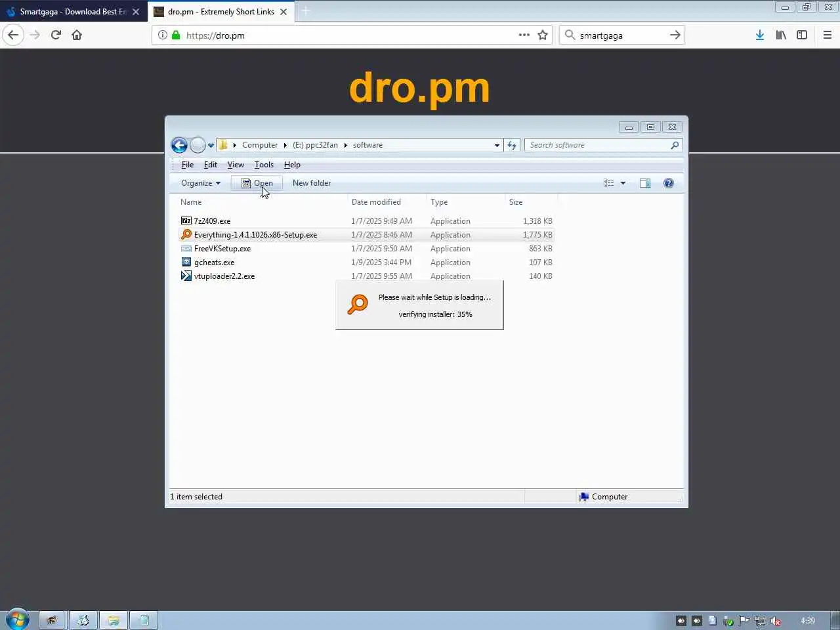
Task: Show the preview pane
Action: (x=645, y=183)
